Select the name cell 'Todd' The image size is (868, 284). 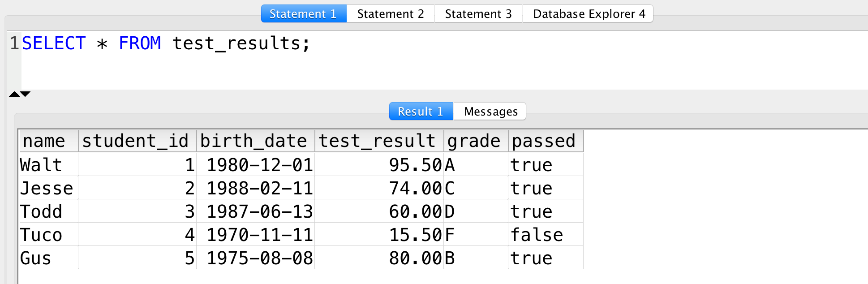49,211
